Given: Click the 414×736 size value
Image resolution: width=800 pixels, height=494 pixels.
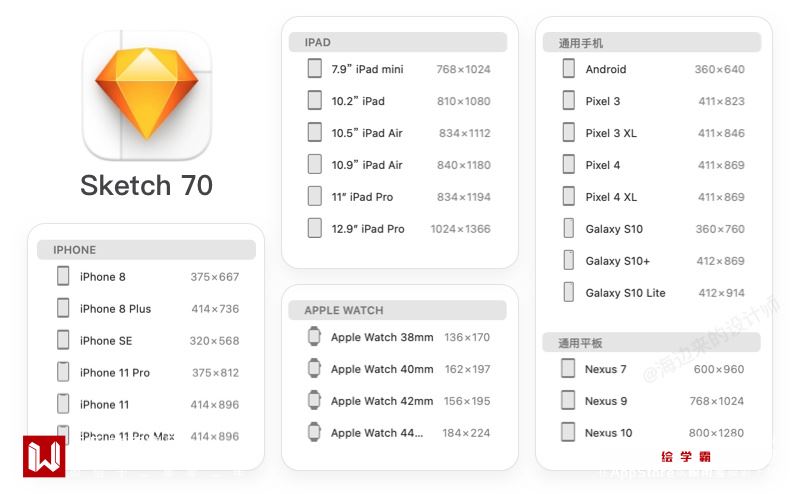Looking at the screenshot, I should 215,309.
